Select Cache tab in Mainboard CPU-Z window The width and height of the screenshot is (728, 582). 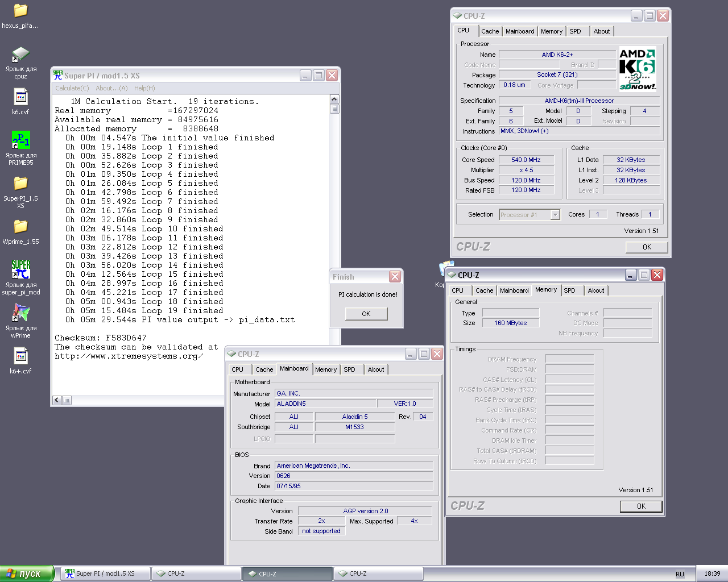click(x=264, y=369)
